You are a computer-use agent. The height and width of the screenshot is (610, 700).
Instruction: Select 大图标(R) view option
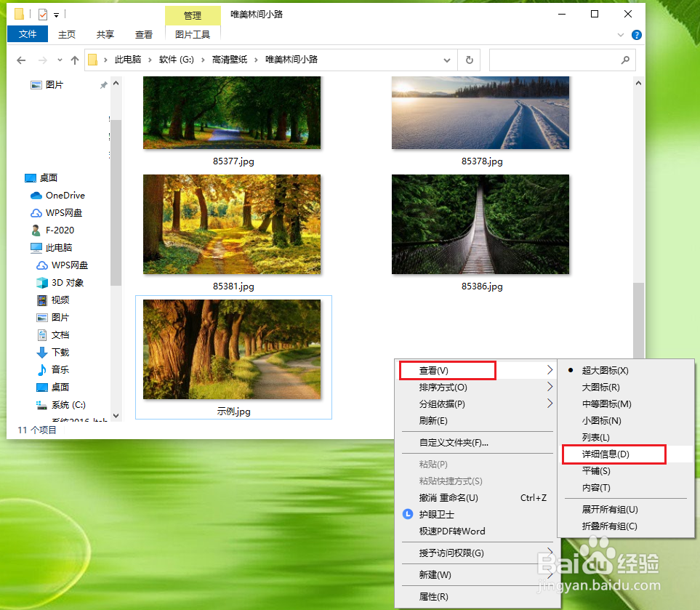point(626,388)
